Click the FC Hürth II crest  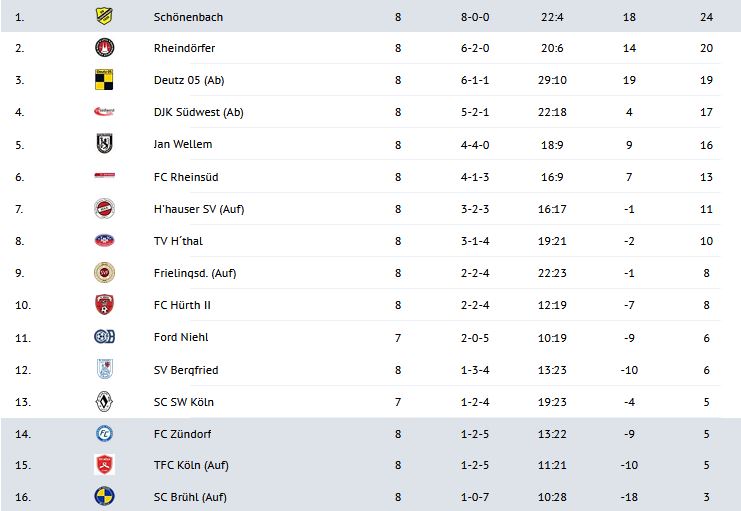(104, 305)
